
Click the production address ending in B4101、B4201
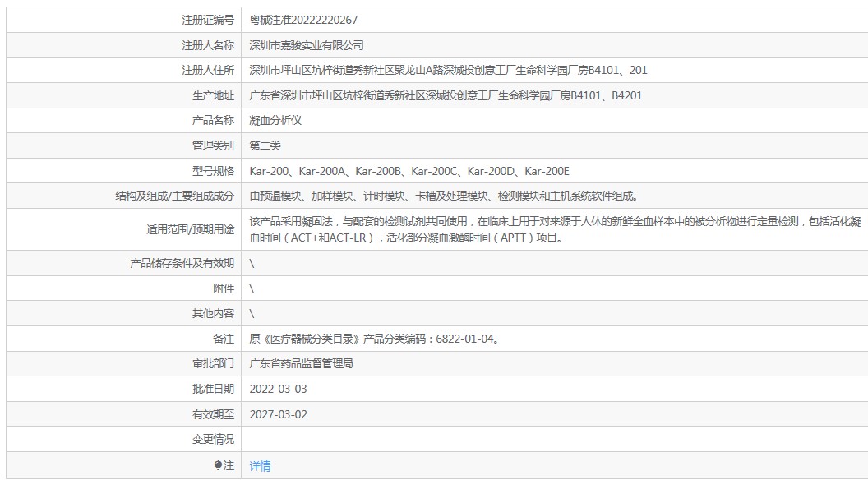[x=446, y=96]
